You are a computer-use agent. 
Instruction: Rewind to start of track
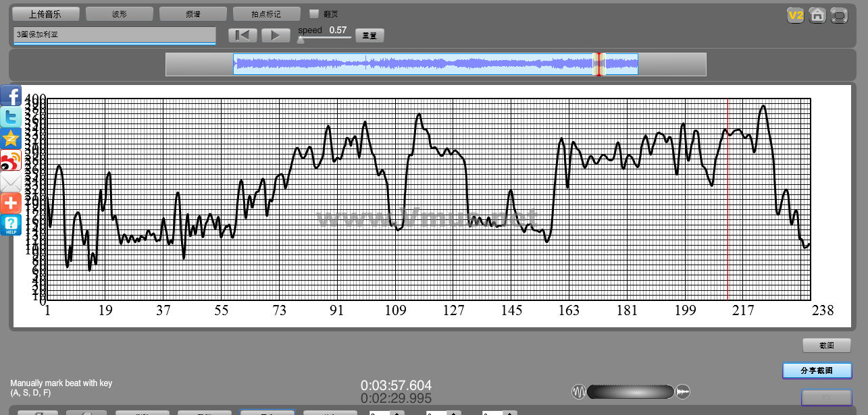(x=242, y=36)
